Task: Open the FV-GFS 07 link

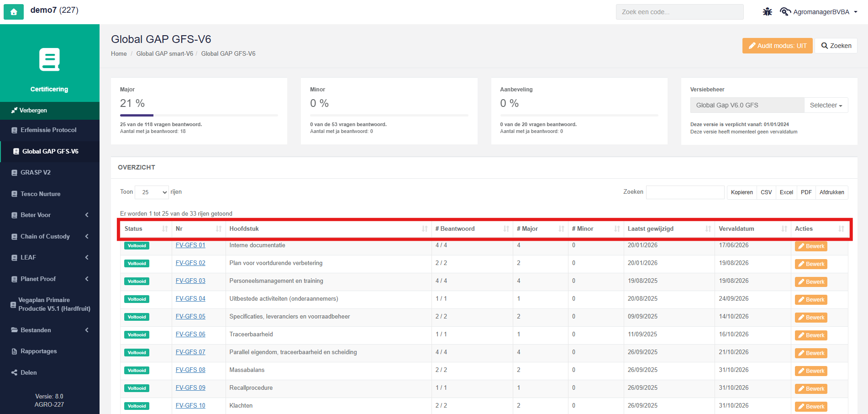Action: pyautogui.click(x=190, y=352)
